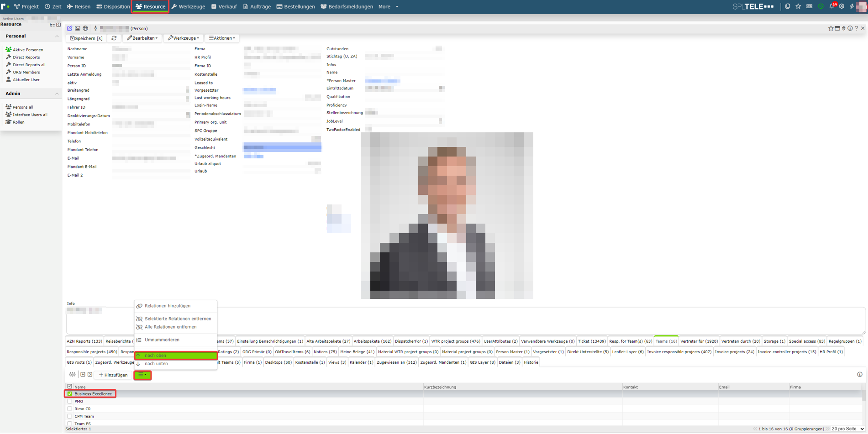Collapse the Admin sidebar section
The width and height of the screenshot is (868, 434).
pyautogui.click(x=57, y=94)
